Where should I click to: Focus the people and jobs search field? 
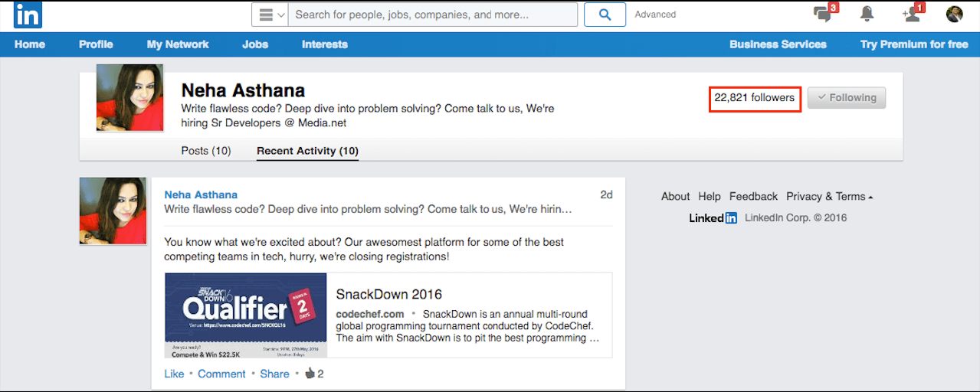coord(433,15)
